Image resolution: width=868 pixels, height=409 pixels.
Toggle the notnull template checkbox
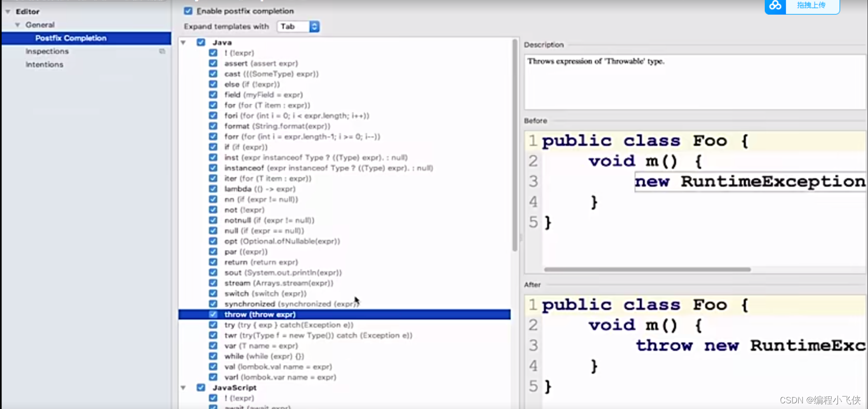(213, 220)
